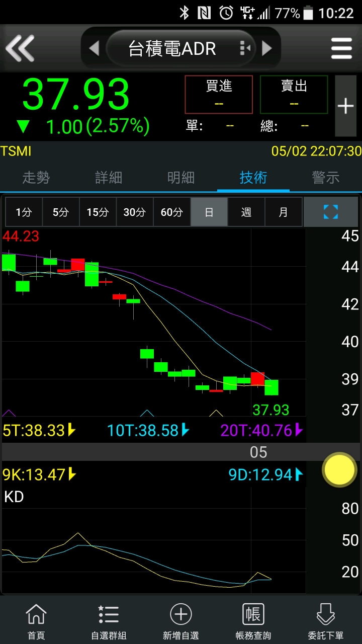The height and width of the screenshot is (644, 362).
Task: Tap the last green candlestick on chart
Action: tap(271, 387)
